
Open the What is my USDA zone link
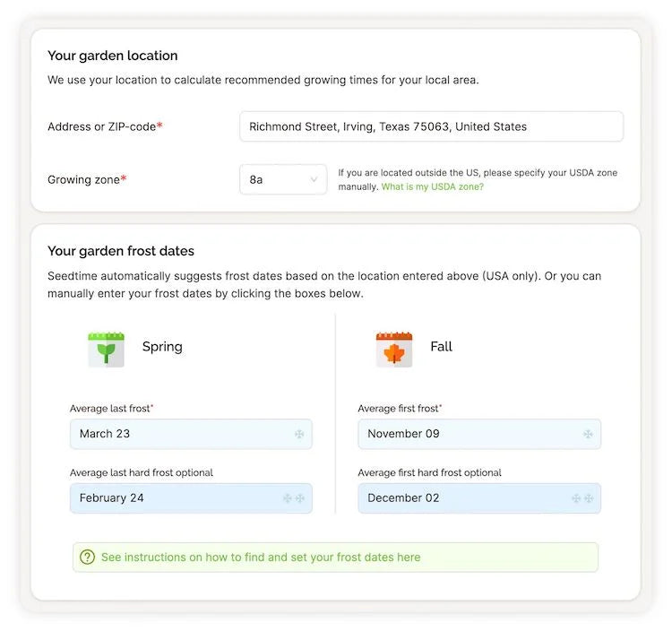[433, 187]
